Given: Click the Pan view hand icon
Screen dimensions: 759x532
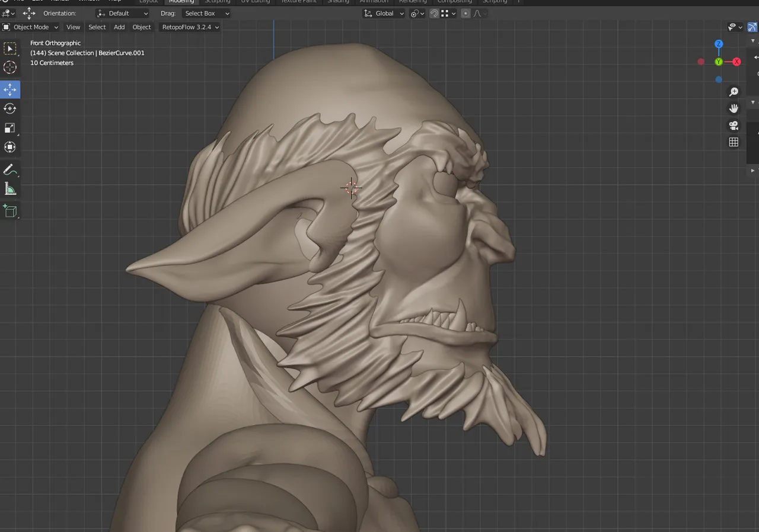Looking at the screenshot, I should tap(734, 108).
